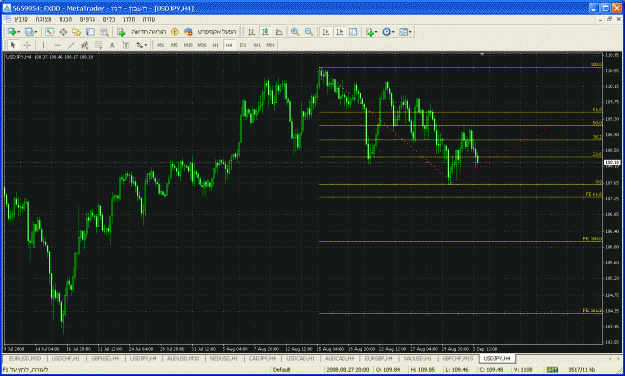Screen dimensions: 625x376
Task: Toggle the Navigator folder-star icon
Action: [x=77, y=32]
